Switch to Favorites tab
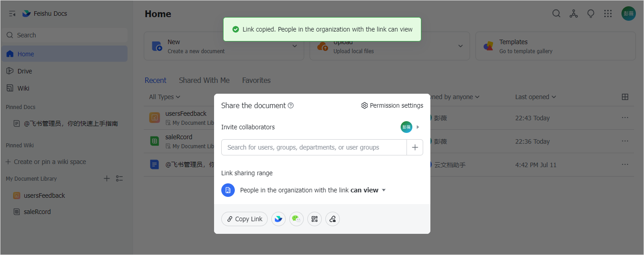Image resolution: width=644 pixels, height=255 pixels. (x=256, y=80)
